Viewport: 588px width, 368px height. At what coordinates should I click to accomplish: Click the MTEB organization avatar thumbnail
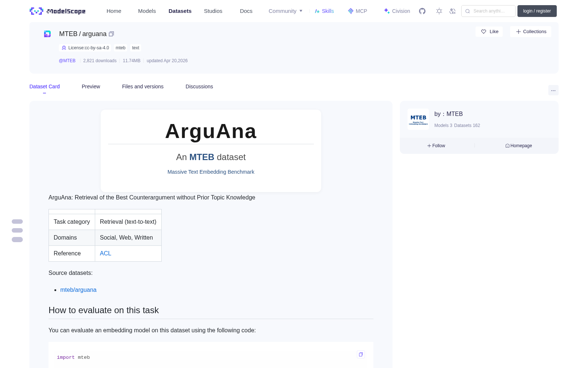tap(418, 119)
